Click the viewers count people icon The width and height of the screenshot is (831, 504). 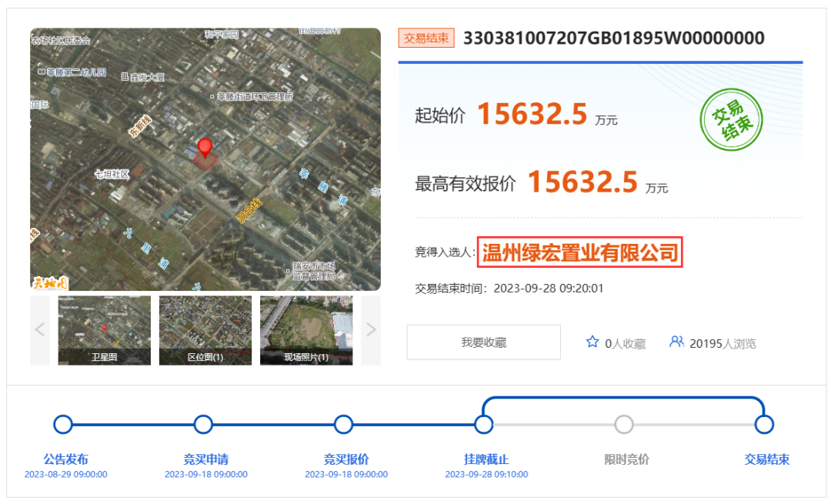click(x=676, y=342)
